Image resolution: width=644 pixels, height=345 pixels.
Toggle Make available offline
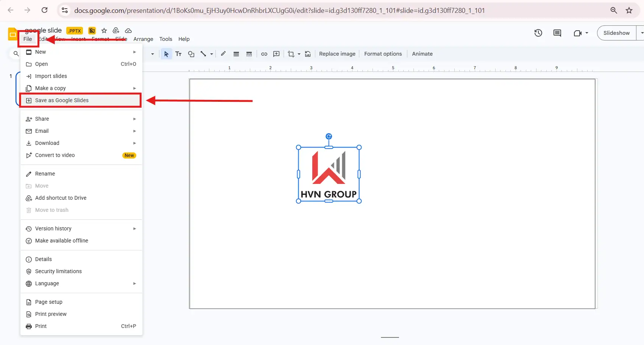click(81, 241)
